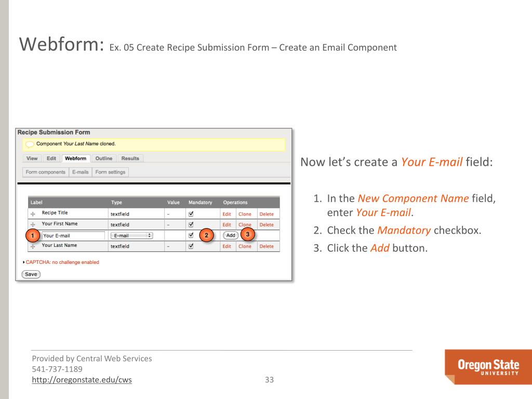Click the Add button for new component

pos(231,235)
